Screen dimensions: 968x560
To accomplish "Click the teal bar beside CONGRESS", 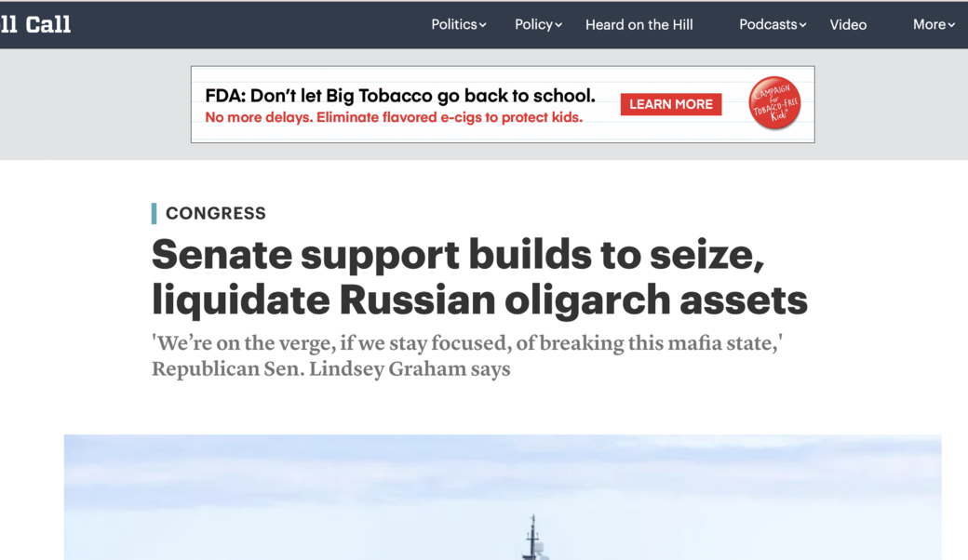I will (154, 213).
